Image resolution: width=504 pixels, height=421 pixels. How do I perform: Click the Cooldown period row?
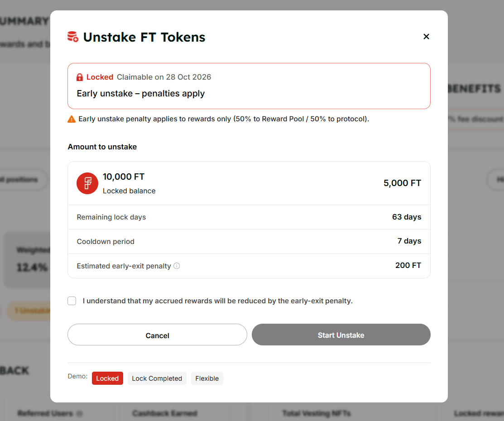(x=249, y=241)
